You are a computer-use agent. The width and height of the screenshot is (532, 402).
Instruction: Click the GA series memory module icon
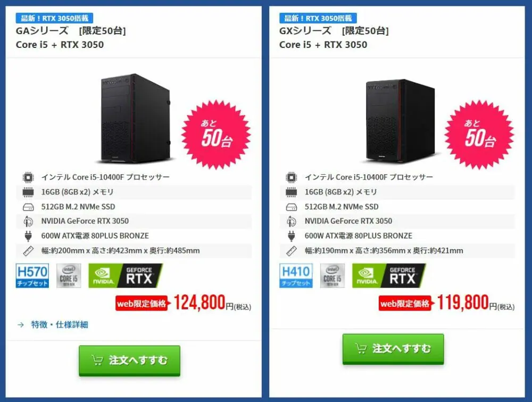click(x=28, y=192)
